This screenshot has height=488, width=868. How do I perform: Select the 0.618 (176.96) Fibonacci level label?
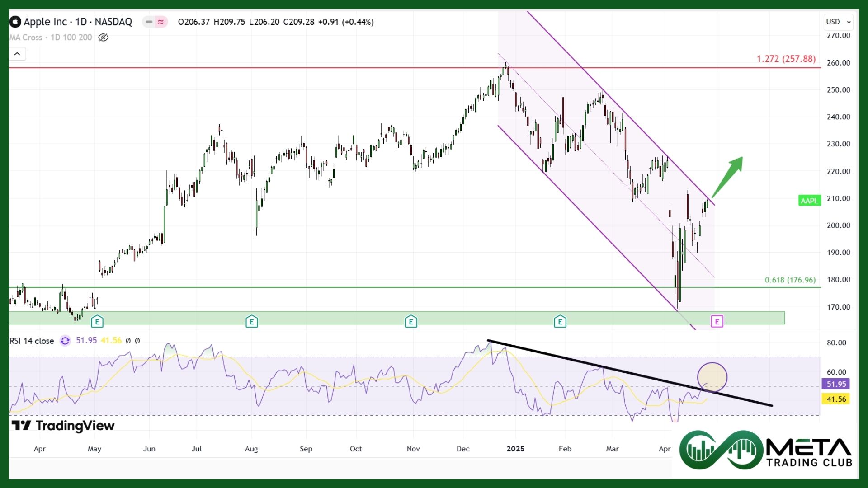pos(790,280)
